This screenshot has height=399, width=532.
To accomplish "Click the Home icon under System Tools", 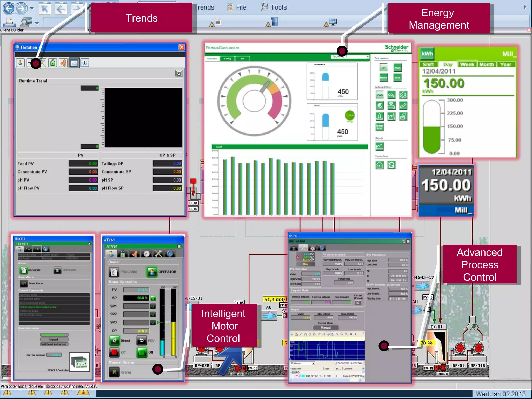I will (380, 165).
